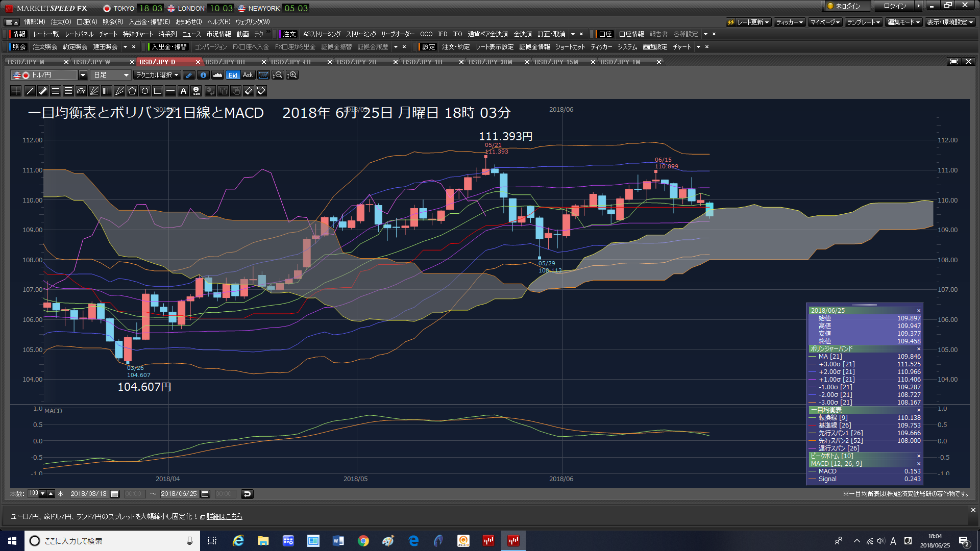Select the fan lines drawing tool
The image size is (980, 551).
[119, 91]
